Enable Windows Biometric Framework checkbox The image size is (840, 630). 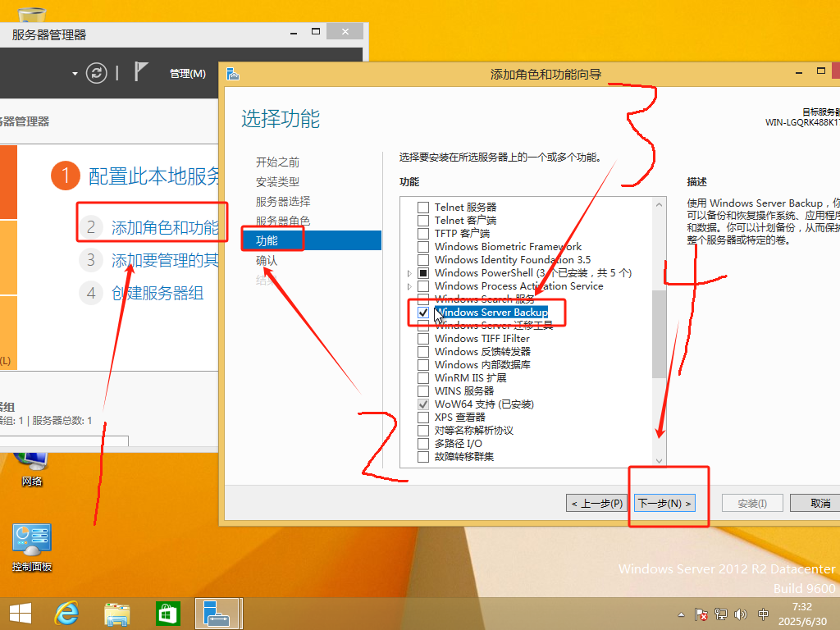click(x=423, y=246)
